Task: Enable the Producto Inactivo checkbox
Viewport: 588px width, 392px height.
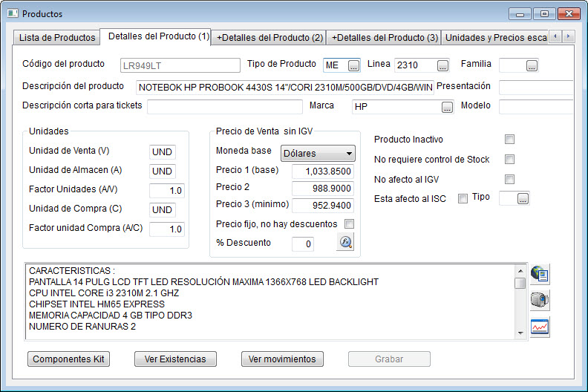Action: coord(509,140)
